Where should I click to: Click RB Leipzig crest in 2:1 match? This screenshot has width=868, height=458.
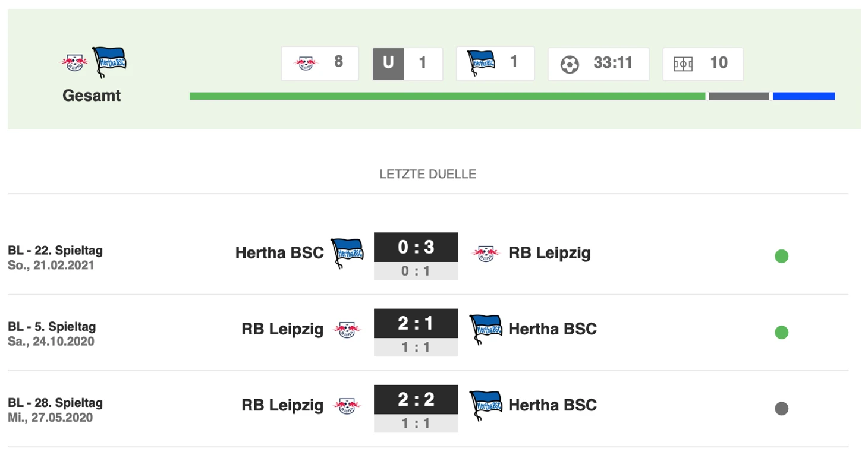pyautogui.click(x=346, y=330)
